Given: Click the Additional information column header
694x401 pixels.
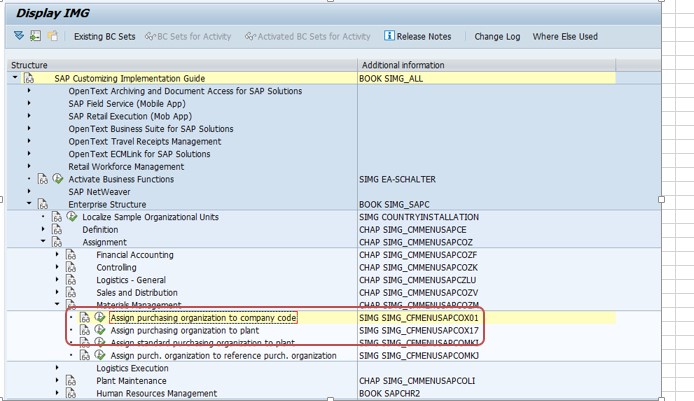Looking at the screenshot, I should click(x=486, y=65).
